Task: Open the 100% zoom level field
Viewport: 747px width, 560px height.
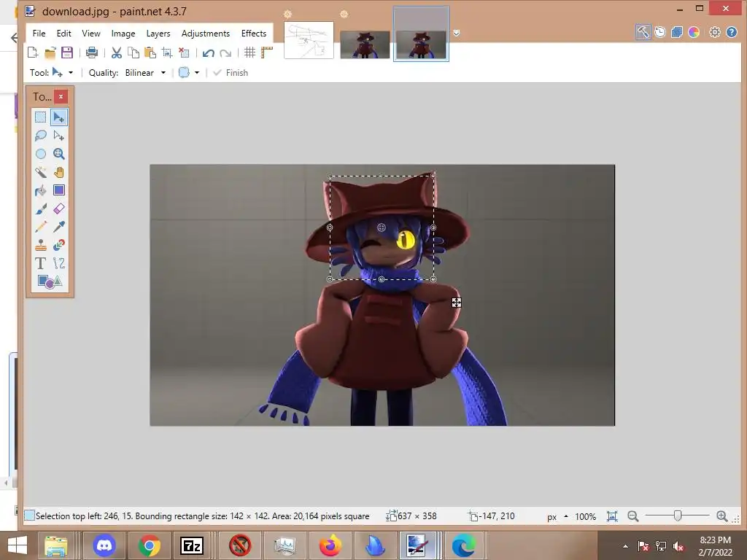Action: tap(586, 517)
